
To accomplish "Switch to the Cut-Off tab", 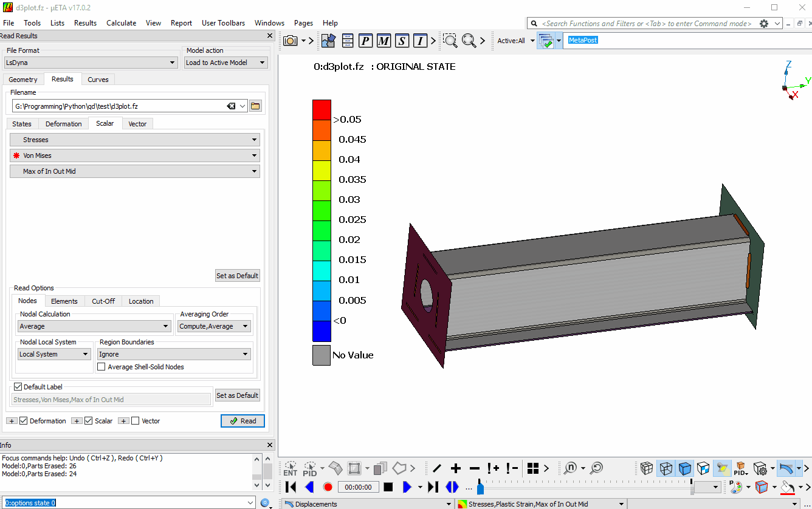I will (103, 301).
